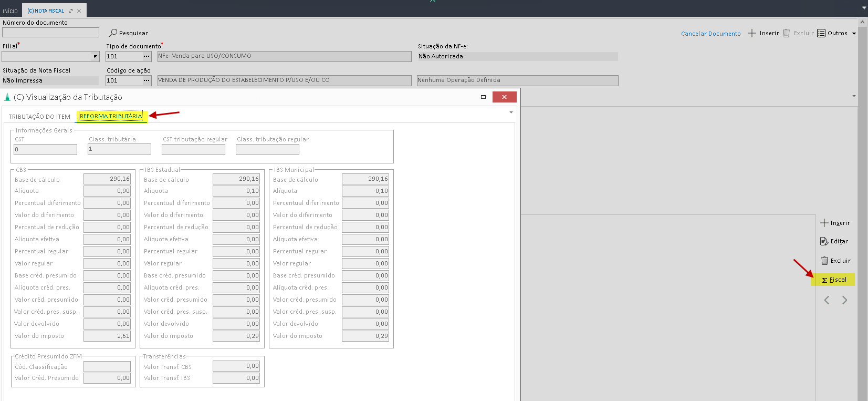Collapse the header section arrow at right
Image resolution: width=868 pixels, height=401 pixels.
[x=854, y=96]
